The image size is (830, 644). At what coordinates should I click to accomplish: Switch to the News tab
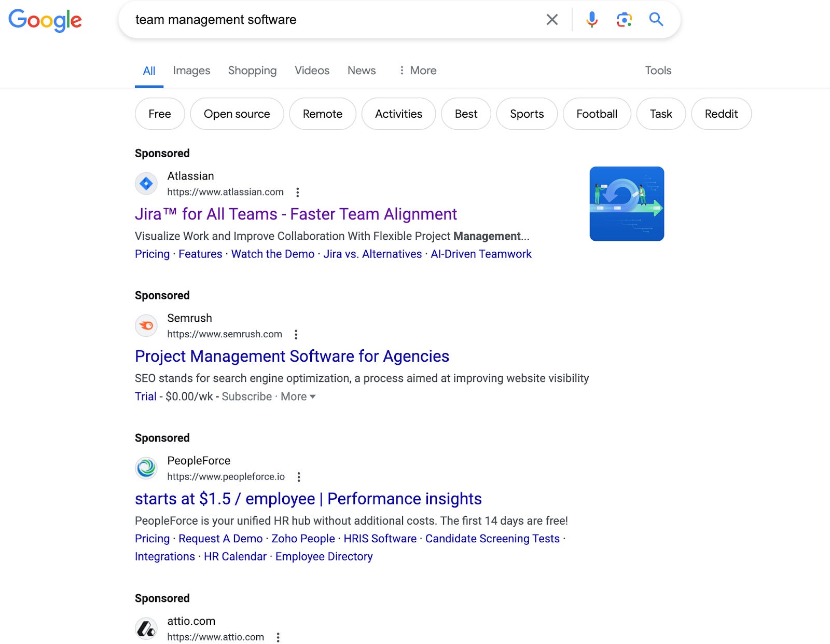coord(362,71)
